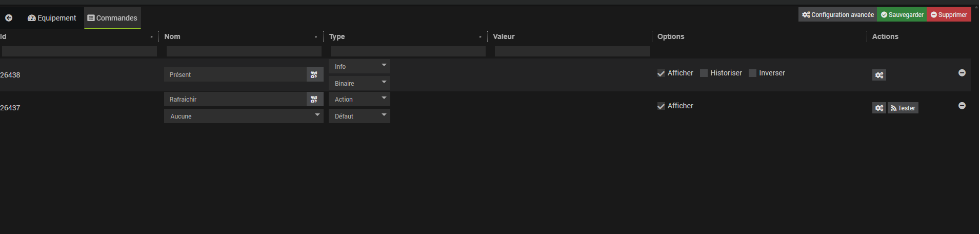980x234 pixels.
Task: Click the Id column filter field
Action: tap(79, 51)
